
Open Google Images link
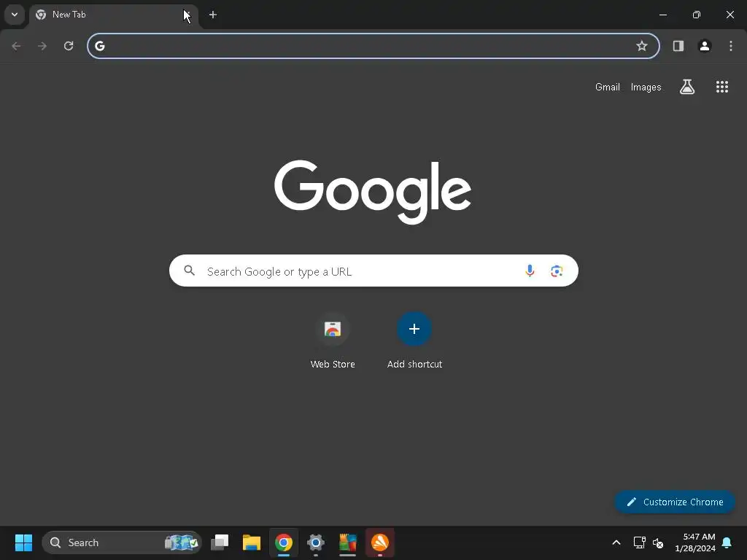pos(646,87)
